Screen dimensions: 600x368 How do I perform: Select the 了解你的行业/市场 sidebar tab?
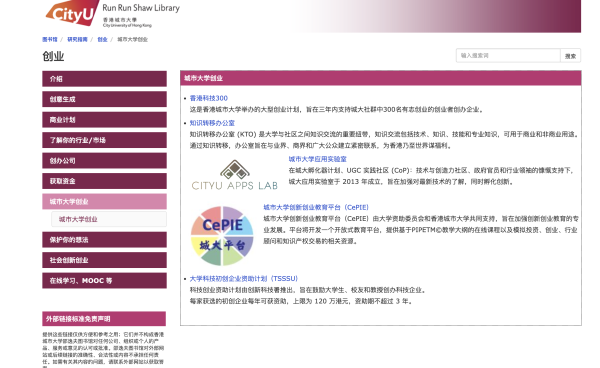(x=104, y=140)
